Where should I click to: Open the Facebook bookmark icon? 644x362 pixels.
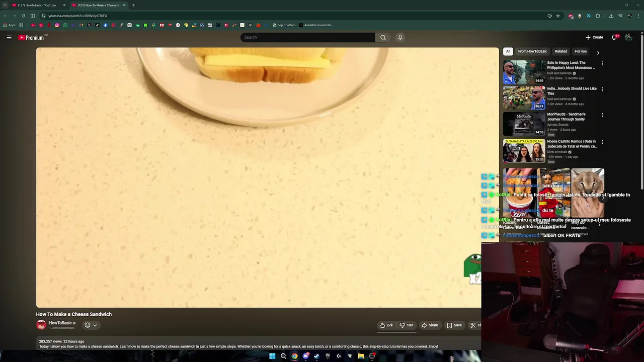[x=105, y=25]
